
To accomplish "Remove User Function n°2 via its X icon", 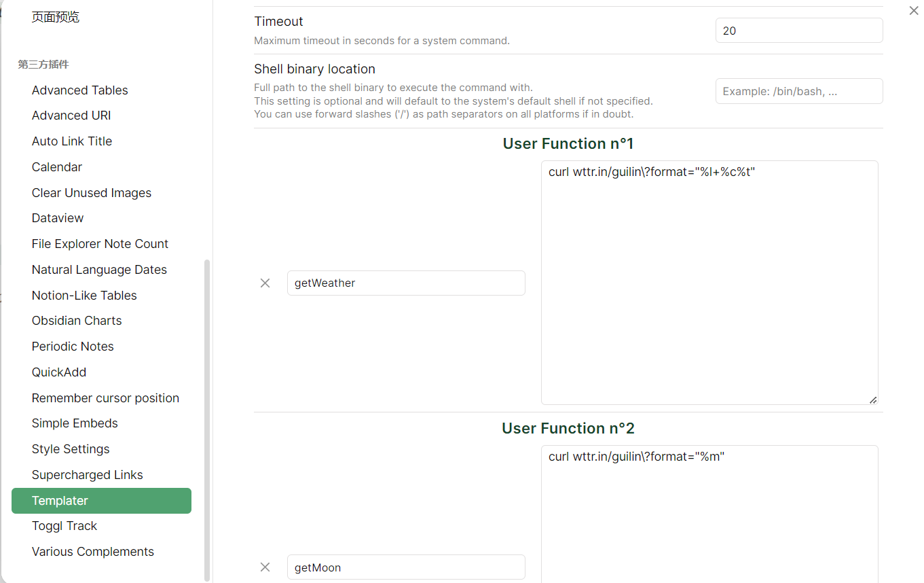I will (x=265, y=567).
